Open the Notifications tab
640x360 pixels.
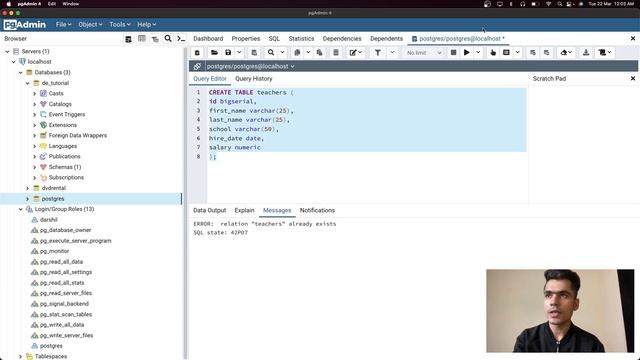pyautogui.click(x=317, y=211)
